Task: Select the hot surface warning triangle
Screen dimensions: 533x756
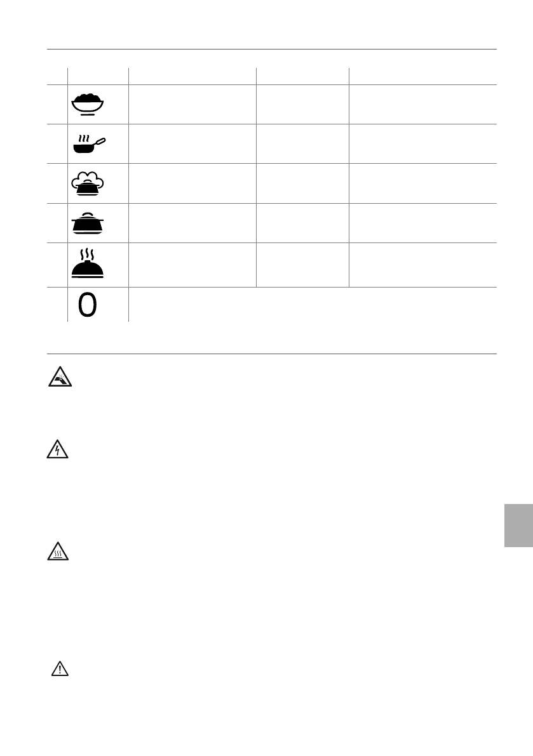Action: click(59, 553)
